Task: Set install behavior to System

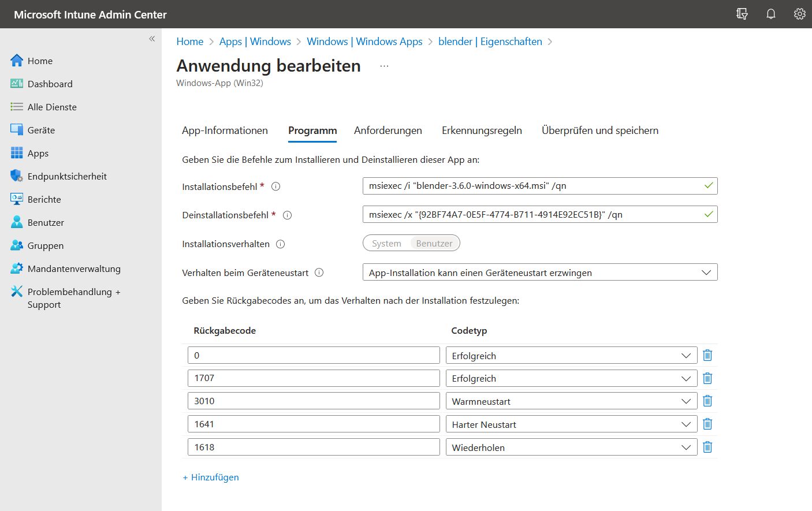Action: (x=386, y=244)
